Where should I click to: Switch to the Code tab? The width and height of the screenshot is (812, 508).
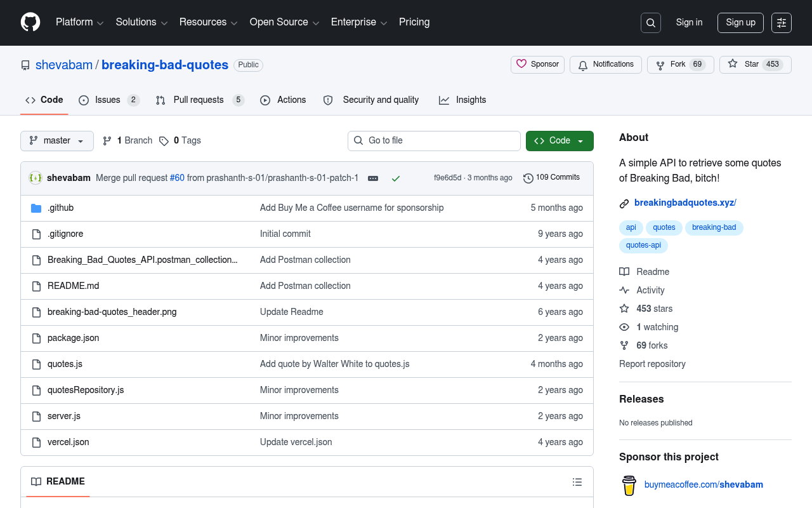(x=44, y=100)
